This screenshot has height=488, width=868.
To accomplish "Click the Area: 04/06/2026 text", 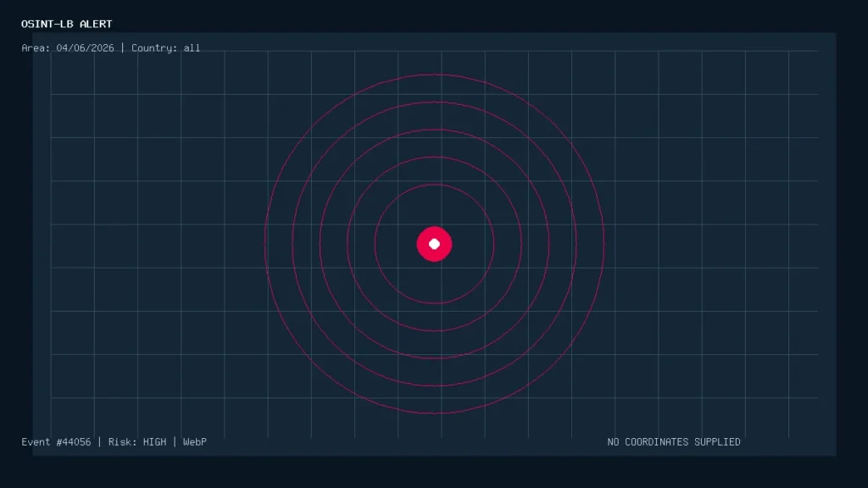I will pos(68,48).
